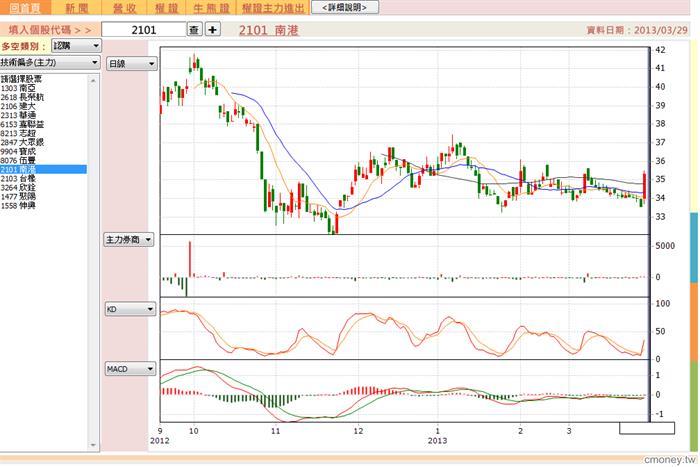
Task: Click the plus button beside the stock code
Action: tap(213, 30)
